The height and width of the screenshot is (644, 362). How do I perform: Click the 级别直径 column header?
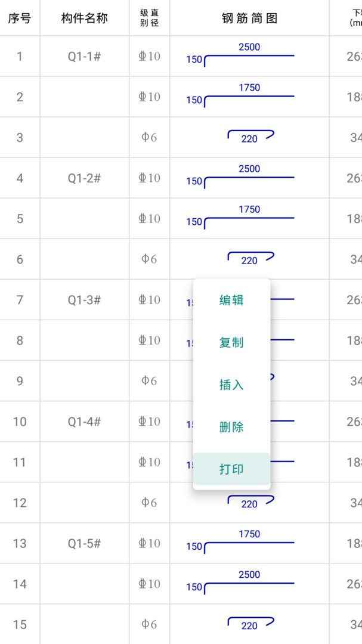(149, 18)
